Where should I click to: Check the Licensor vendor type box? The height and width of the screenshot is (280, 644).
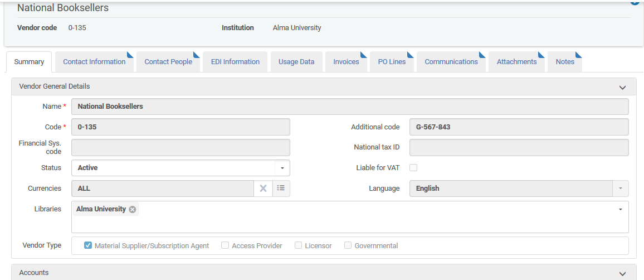(x=298, y=245)
